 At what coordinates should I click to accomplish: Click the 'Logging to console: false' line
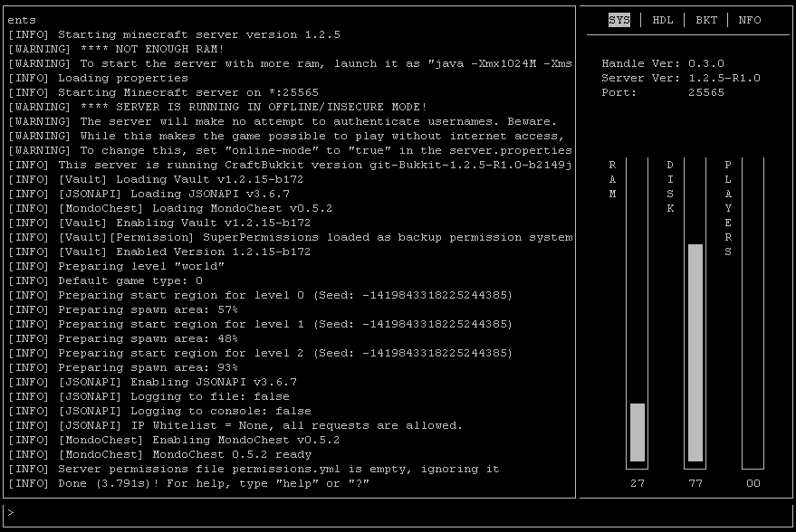pyautogui.click(x=159, y=411)
